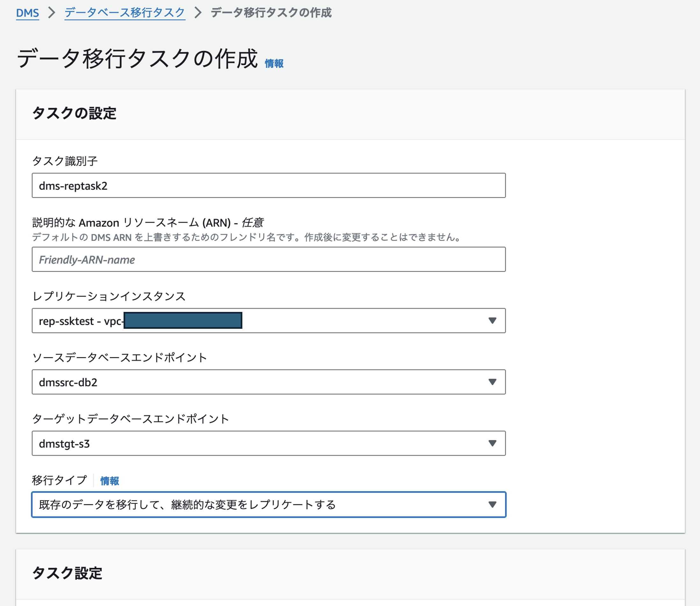Screen dimensions: 700x606
Task: Click first breadcrumb chevron separator
Action: tap(52, 13)
